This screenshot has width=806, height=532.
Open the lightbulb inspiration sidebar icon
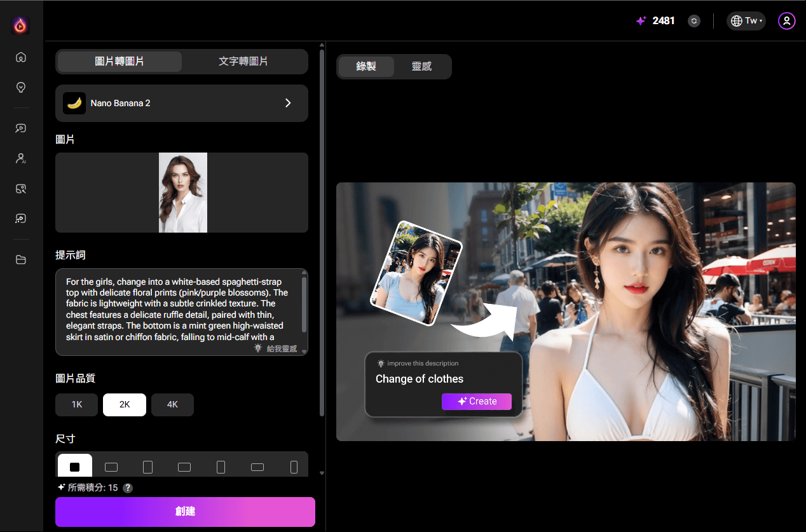[21, 87]
